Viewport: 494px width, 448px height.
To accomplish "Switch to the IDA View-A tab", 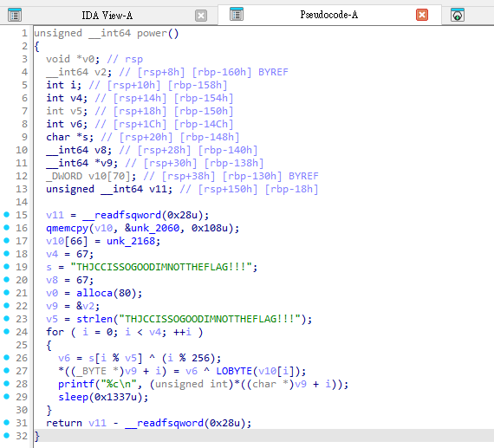I will click(107, 15).
